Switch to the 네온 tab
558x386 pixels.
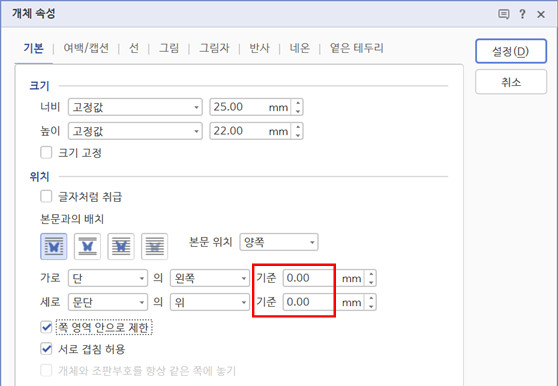300,48
